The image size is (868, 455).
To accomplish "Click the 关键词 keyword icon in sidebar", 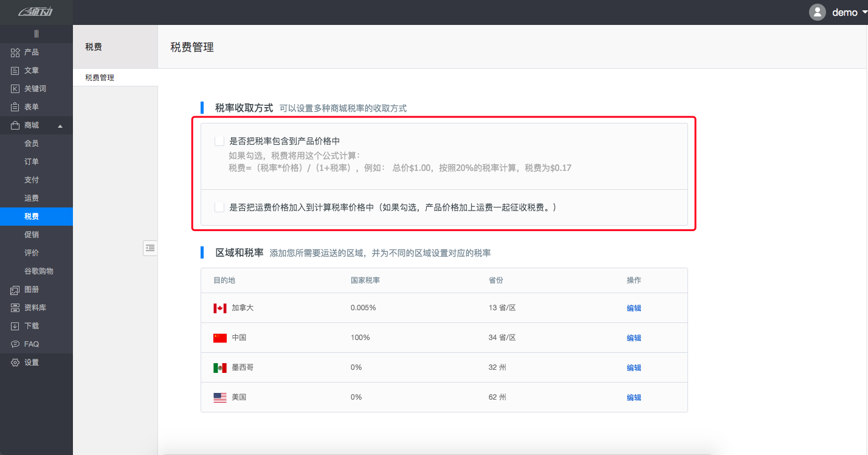I will coord(15,89).
